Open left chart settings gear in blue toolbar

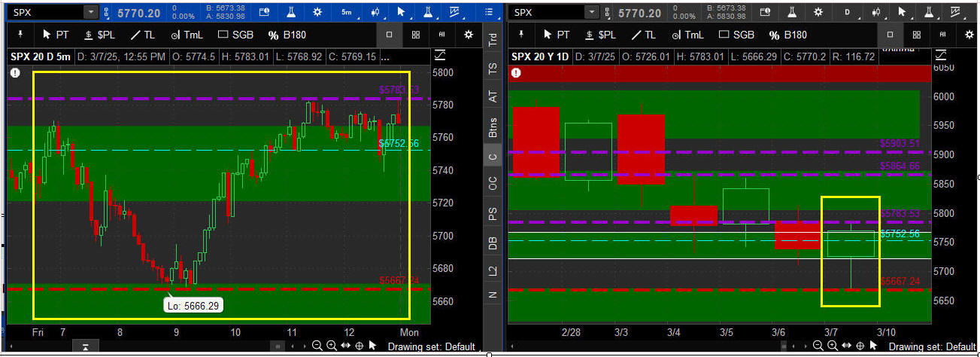click(317, 12)
